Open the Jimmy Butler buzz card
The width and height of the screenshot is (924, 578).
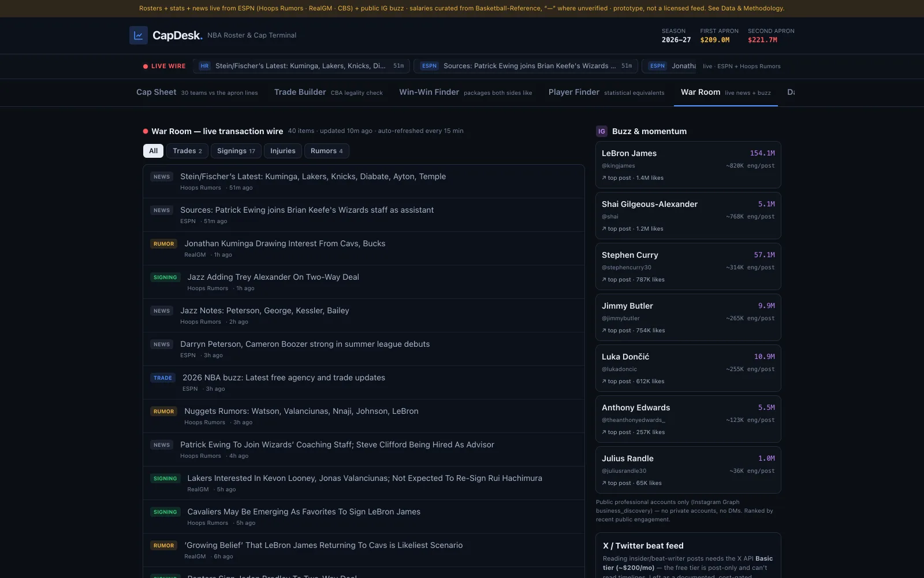(688, 317)
